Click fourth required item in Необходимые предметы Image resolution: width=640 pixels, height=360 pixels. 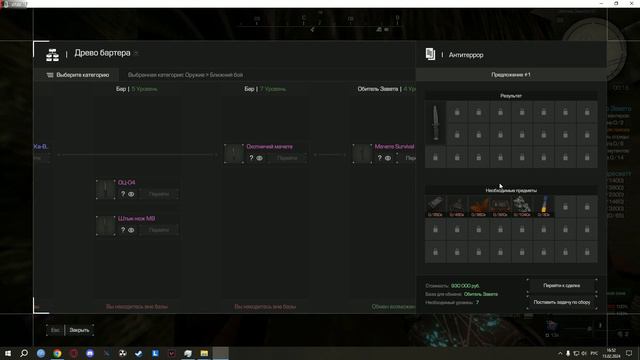click(x=500, y=207)
